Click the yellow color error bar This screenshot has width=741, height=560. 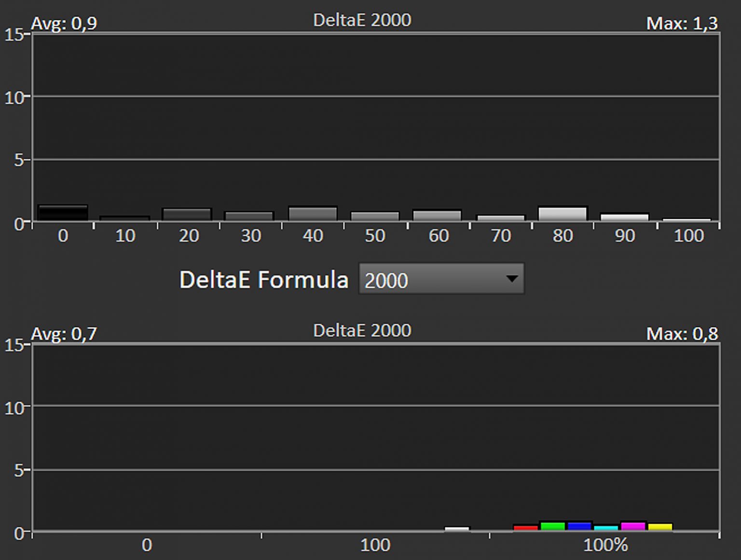click(x=660, y=527)
